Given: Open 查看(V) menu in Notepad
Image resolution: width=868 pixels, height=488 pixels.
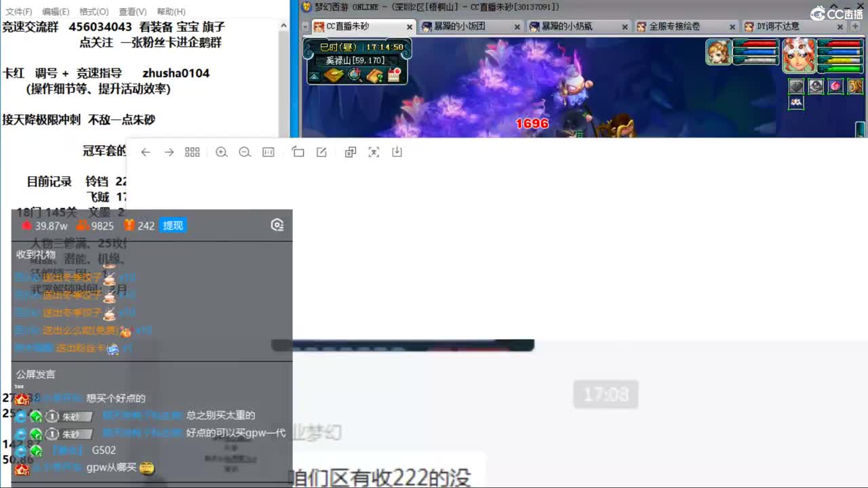Looking at the screenshot, I should (132, 12).
